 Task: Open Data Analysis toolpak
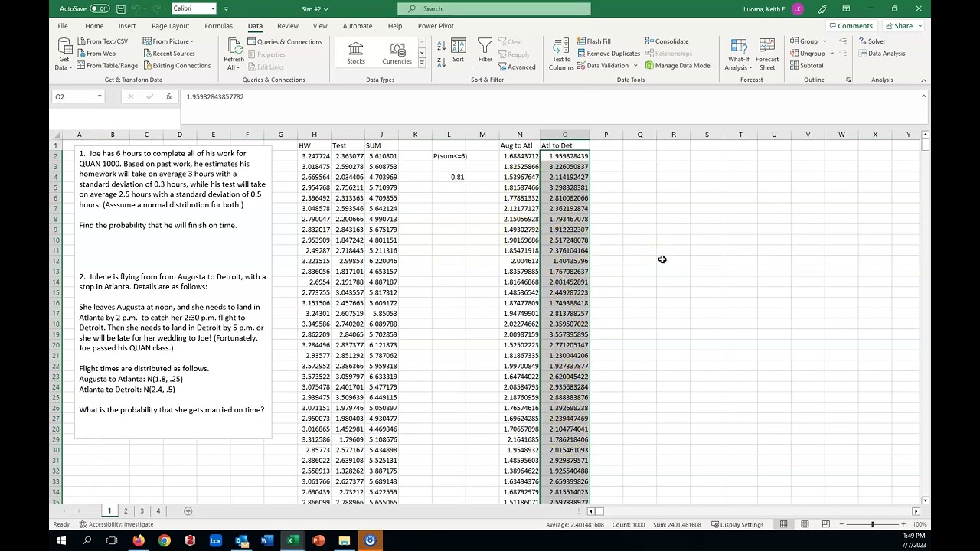click(882, 54)
